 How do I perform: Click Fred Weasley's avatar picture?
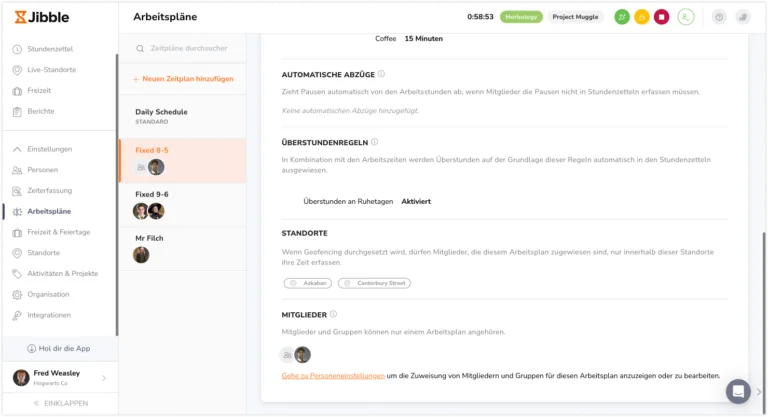[x=21, y=378]
